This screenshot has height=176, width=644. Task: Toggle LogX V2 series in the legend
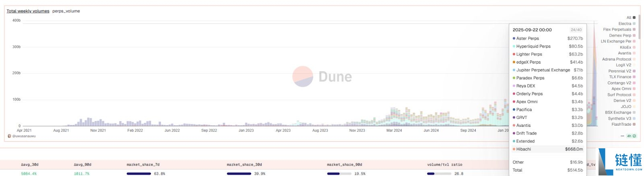coord(625,65)
